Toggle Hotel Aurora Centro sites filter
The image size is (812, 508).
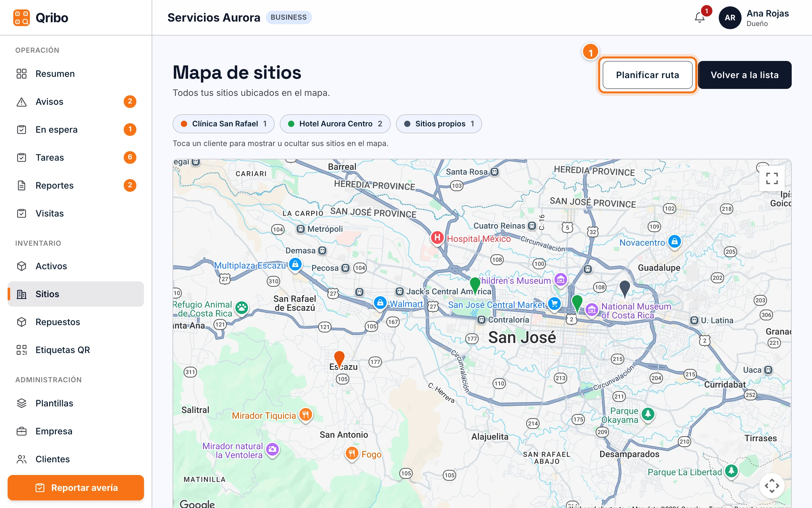tap(335, 124)
